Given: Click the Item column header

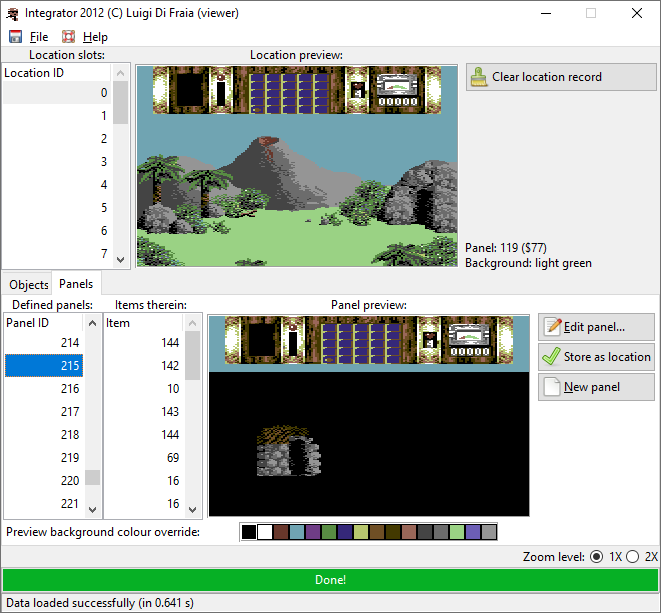Looking at the screenshot, I should click(143, 323).
